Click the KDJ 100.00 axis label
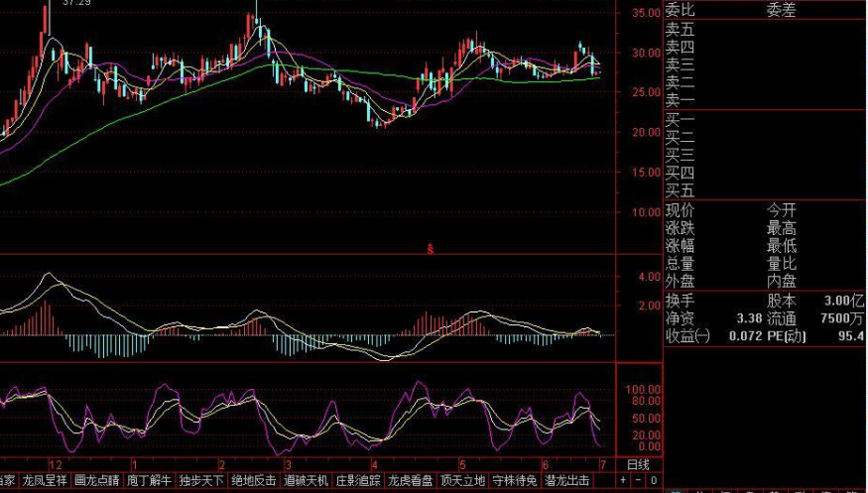The height and width of the screenshot is (493, 868). [643, 390]
